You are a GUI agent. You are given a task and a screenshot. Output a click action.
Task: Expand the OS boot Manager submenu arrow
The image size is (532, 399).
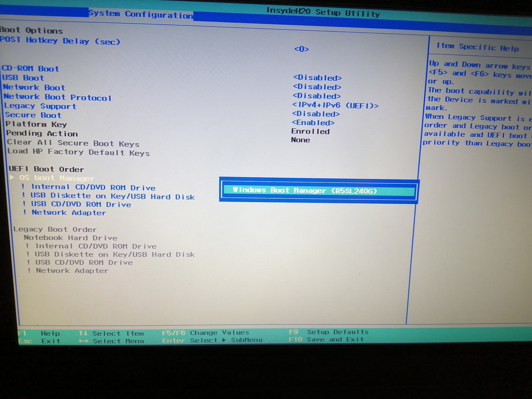12,177
